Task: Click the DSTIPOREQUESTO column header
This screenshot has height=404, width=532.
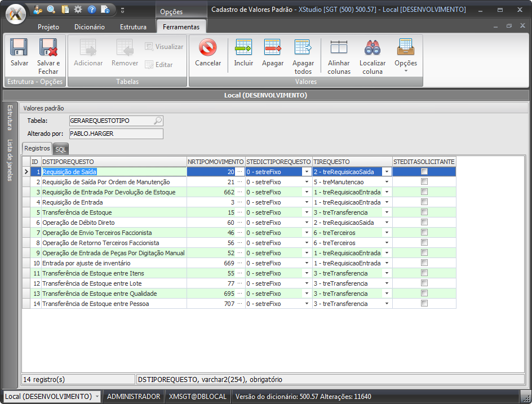Action: point(114,162)
